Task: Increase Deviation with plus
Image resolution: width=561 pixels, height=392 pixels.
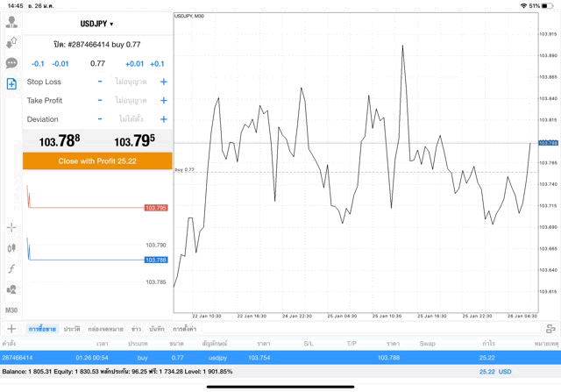Action: click(164, 119)
